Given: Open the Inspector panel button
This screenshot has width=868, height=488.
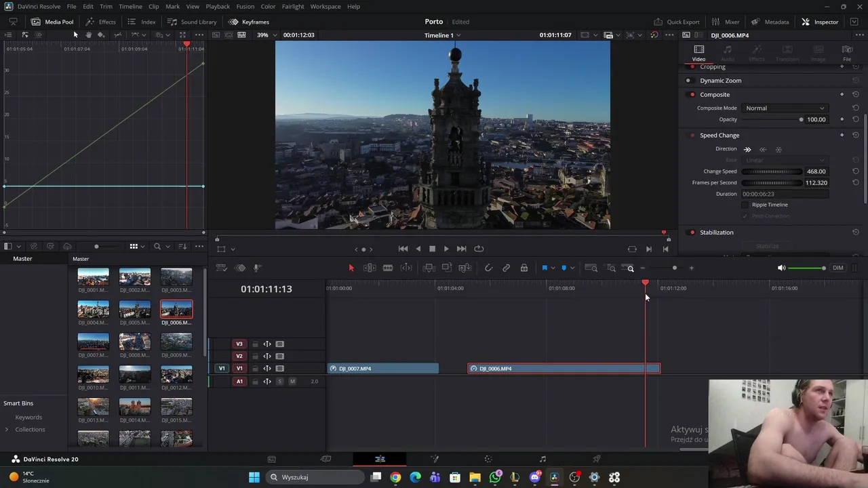Looking at the screenshot, I should 820,22.
